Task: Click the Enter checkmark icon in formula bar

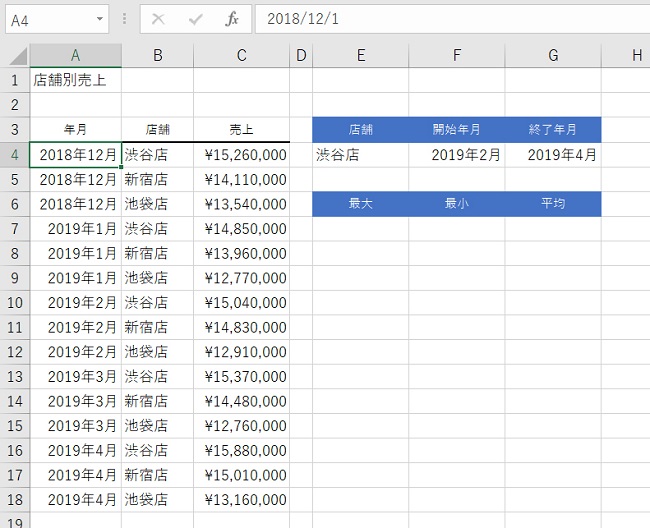Action: click(x=195, y=19)
